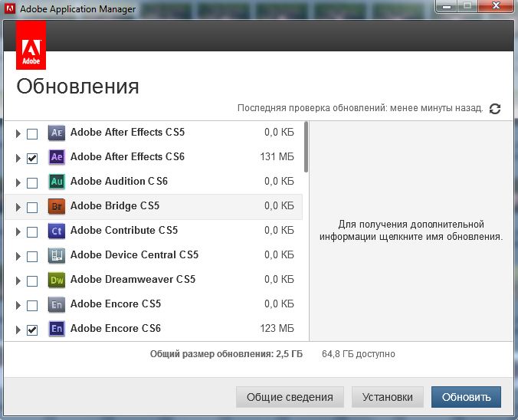Click the Adobe Encore CS6 icon
Viewport: 518px width, 420px height.
(x=57, y=329)
